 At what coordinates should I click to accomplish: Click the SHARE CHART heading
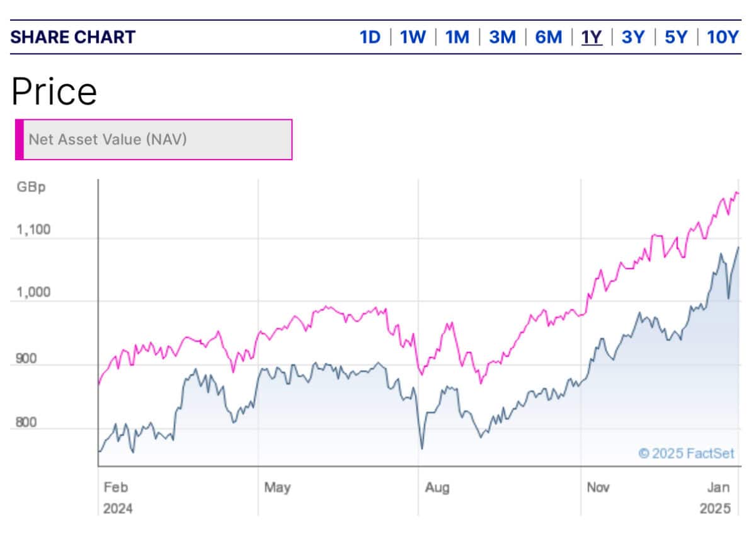click(x=72, y=37)
